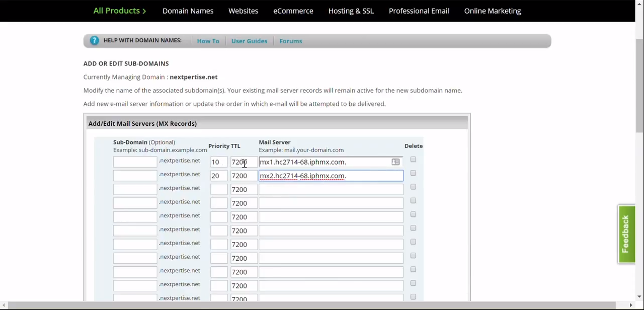Click the mx2.hc2714-68.iphmx.com mail server field

pos(331,176)
